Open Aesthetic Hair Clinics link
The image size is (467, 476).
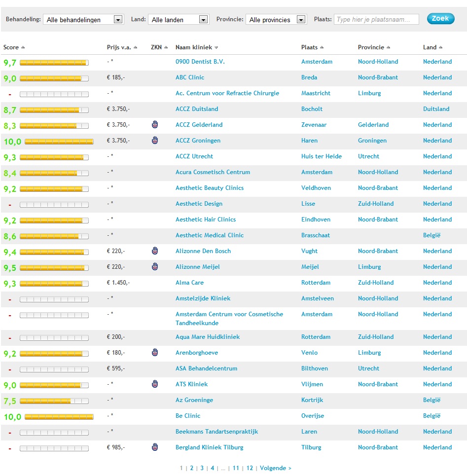pyautogui.click(x=206, y=220)
